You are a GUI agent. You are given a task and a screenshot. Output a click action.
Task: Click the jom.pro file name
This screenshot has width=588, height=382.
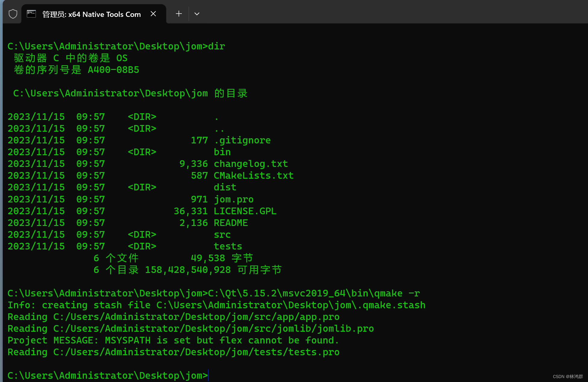234,199
